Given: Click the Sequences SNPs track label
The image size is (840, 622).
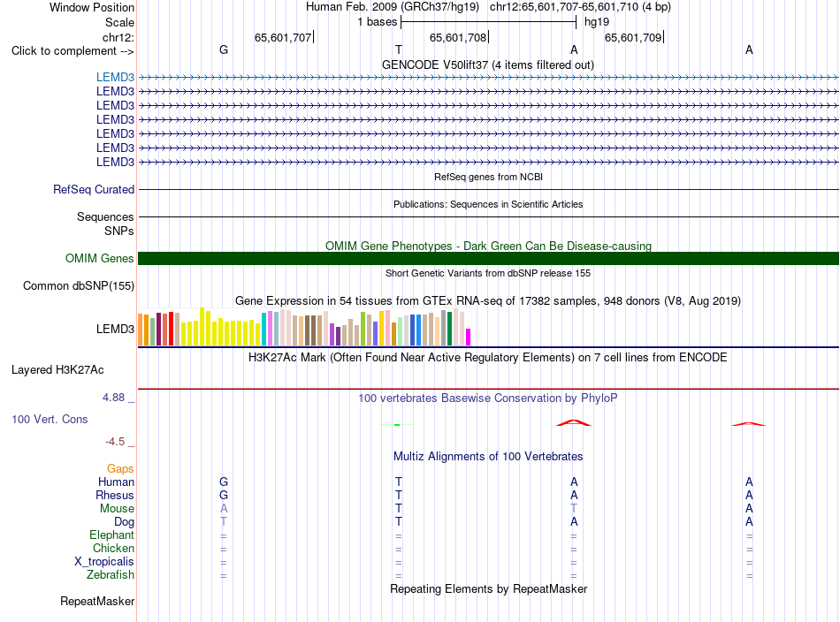Looking at the screenshot, I should (x=105, y=224).
